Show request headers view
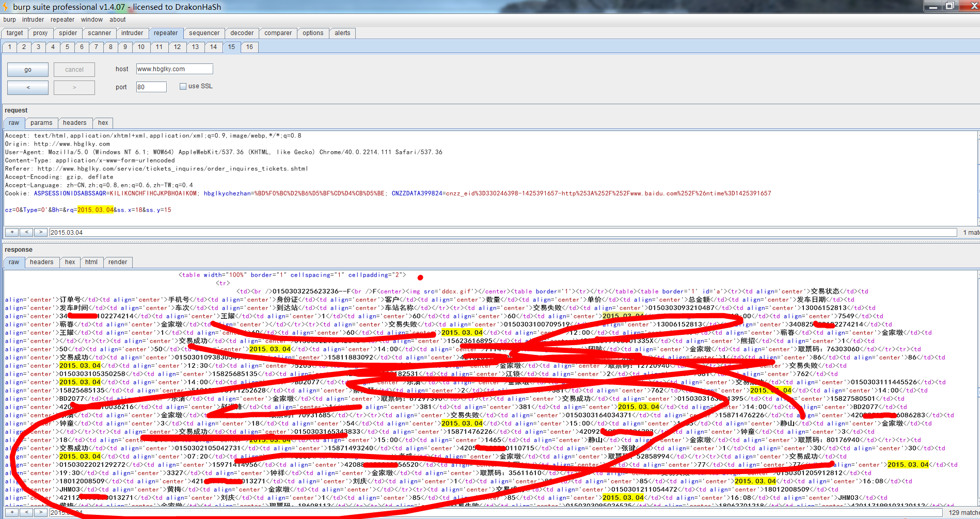 coord(75,123)
